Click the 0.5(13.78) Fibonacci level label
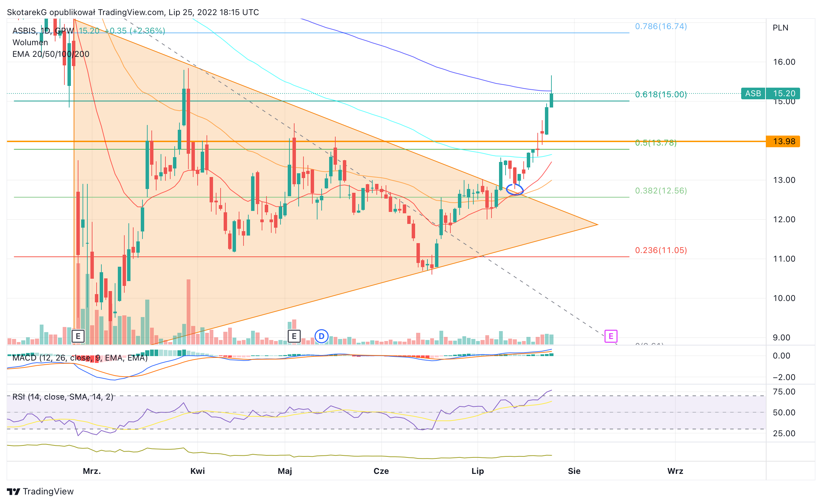Viewport: 822px width, 504px height. click(x=656, y=143)
